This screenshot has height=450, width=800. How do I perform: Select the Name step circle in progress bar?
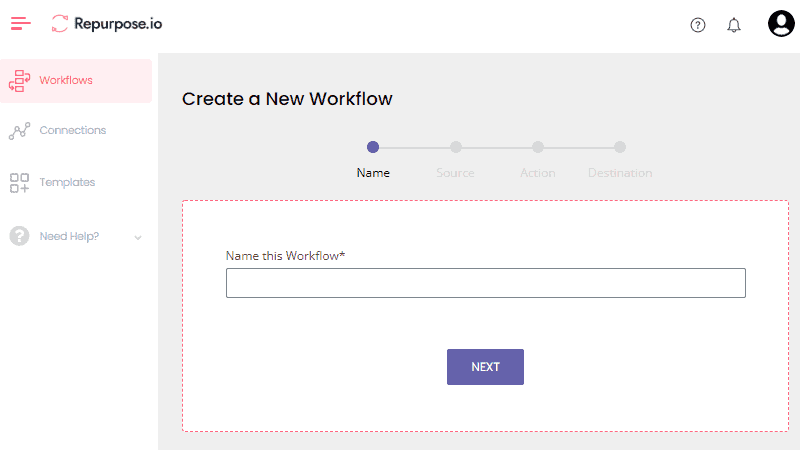(x=373, y=147)
